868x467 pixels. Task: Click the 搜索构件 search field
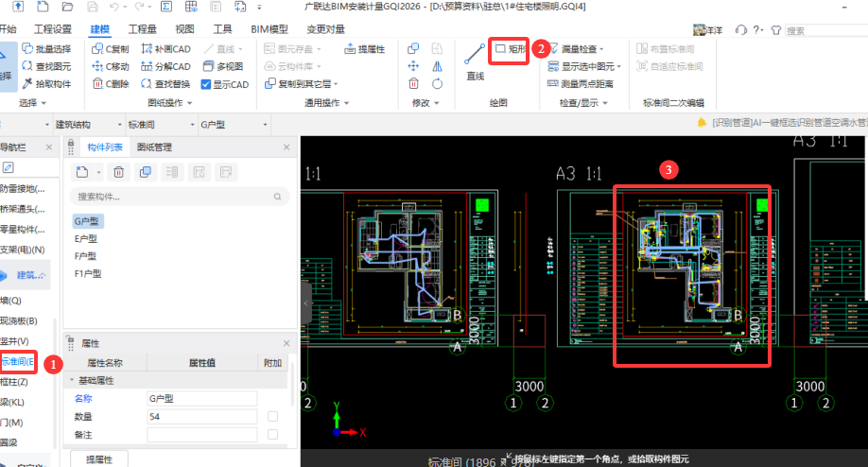[x=180, y=197]
